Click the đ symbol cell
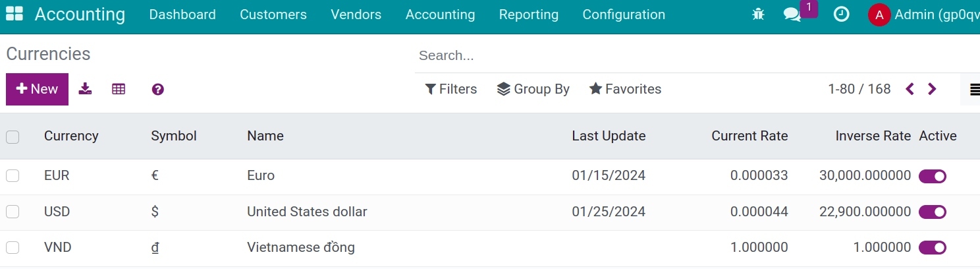The image size is (980, 269). 155,248
